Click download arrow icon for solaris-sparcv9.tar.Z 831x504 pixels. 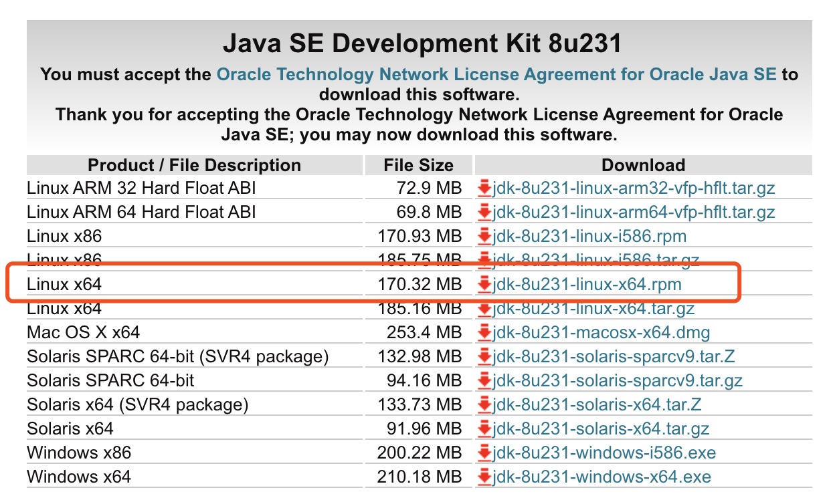click(484, 357)
